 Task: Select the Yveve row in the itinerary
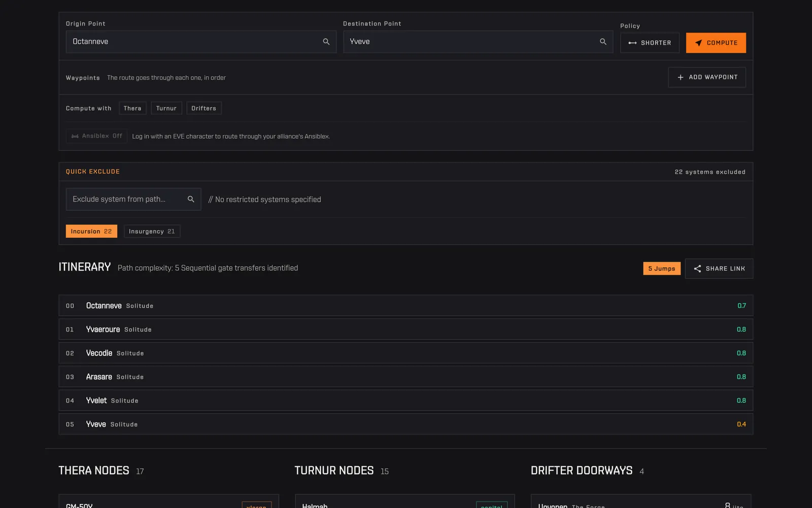click(406, 424)
